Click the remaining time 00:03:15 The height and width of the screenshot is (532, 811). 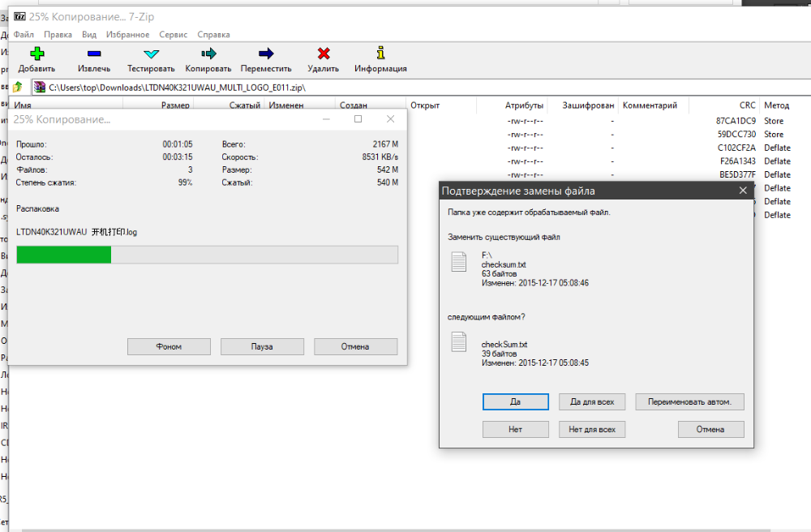tap(178, 157)
